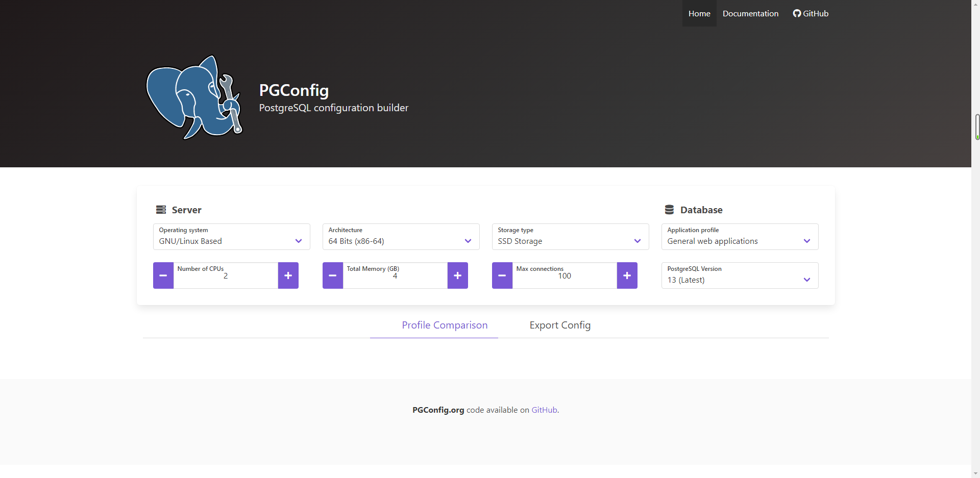Decrease Number of CPUs with minus button

click(x=163, y=275)
